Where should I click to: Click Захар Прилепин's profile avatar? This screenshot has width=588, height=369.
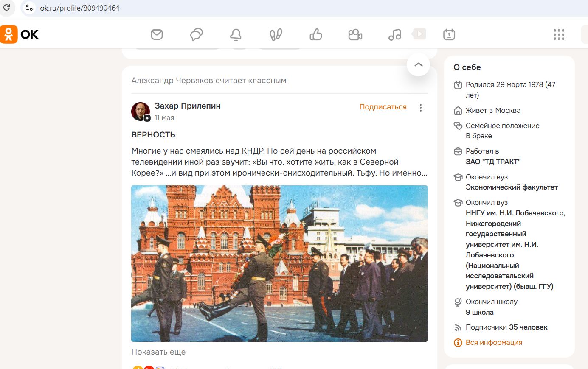(141, 112)
